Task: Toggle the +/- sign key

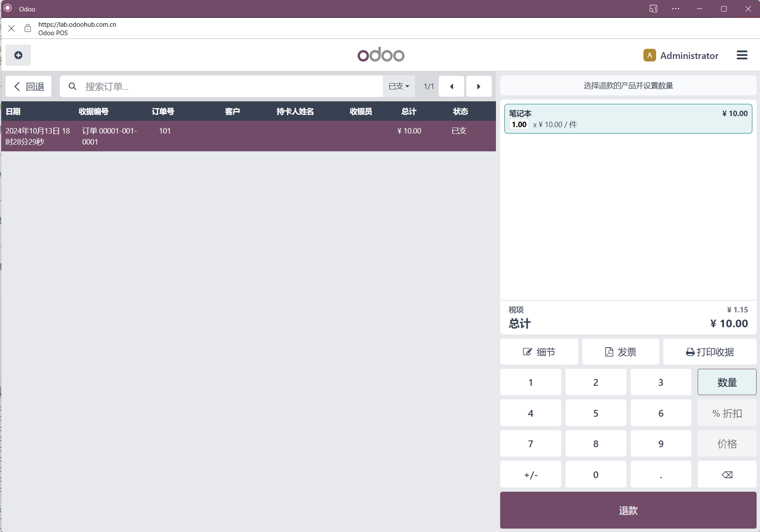Action: tap(531, 474)
